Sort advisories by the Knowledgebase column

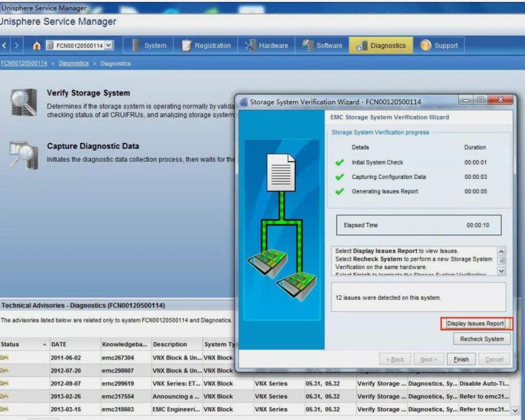[x=126, y=345]
